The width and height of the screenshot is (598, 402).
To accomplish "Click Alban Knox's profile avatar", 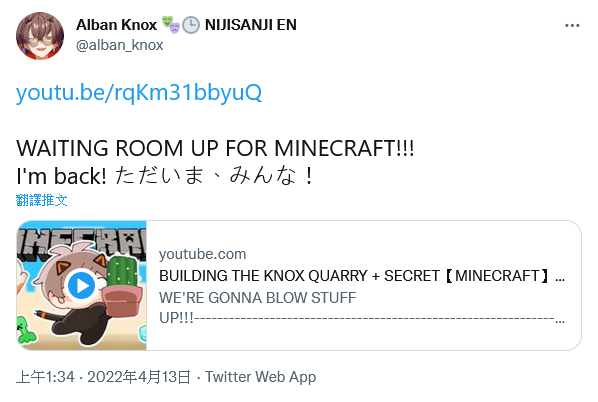I will (x=40, y=36).
